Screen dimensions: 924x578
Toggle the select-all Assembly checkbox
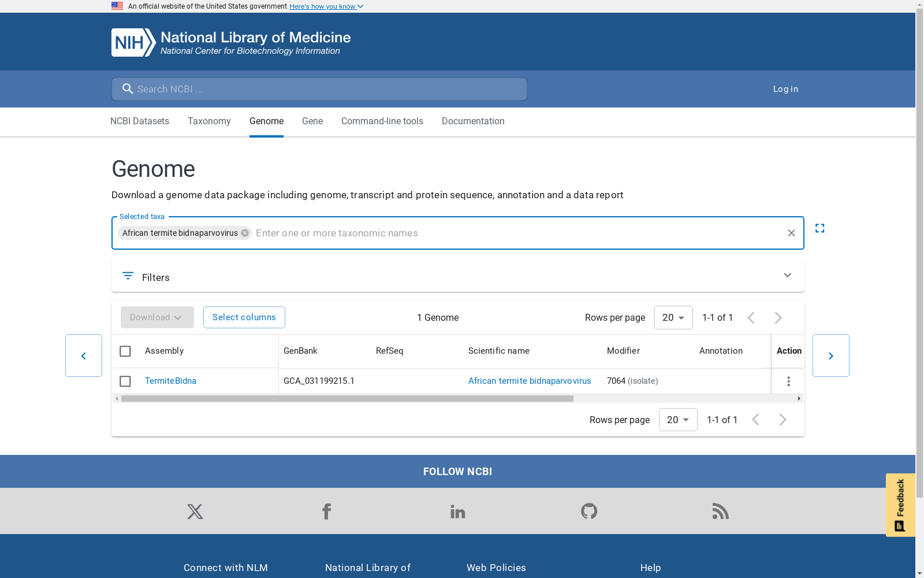[125, 351]
